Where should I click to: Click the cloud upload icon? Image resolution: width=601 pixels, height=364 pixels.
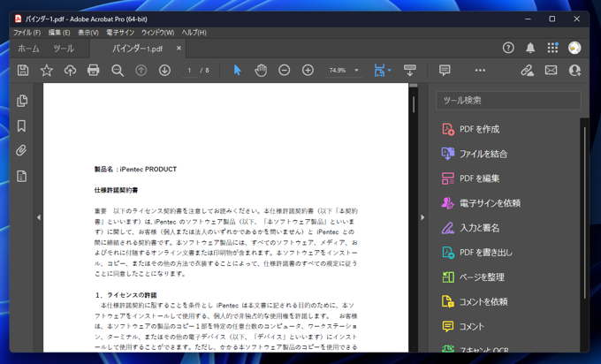click(70, 71)
